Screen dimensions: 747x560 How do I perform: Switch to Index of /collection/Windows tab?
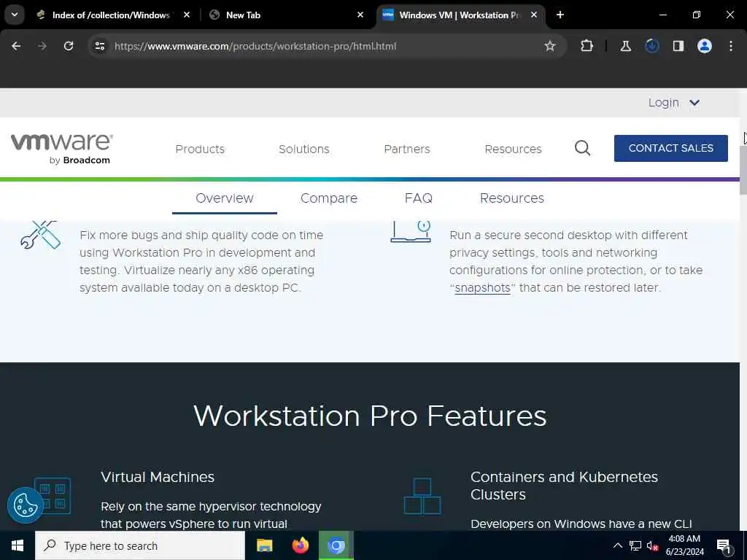click(x=111, y=15)
